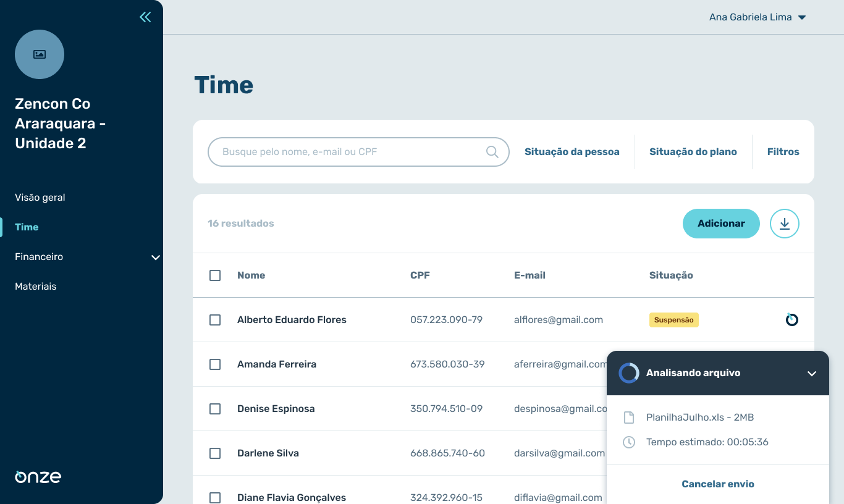Check the Amanda Ferreira row checkbox

pyautogui.click(x=215, y=364)
